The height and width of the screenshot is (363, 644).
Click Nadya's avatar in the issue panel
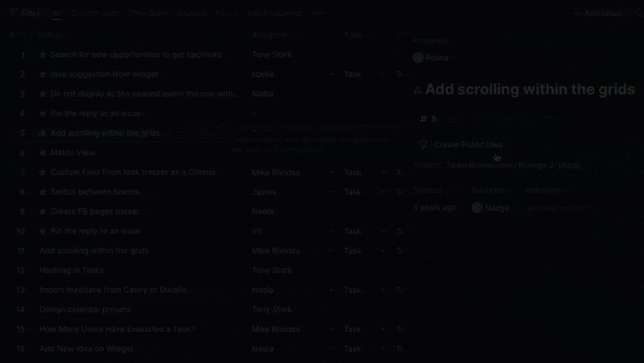tap(477, 207)
